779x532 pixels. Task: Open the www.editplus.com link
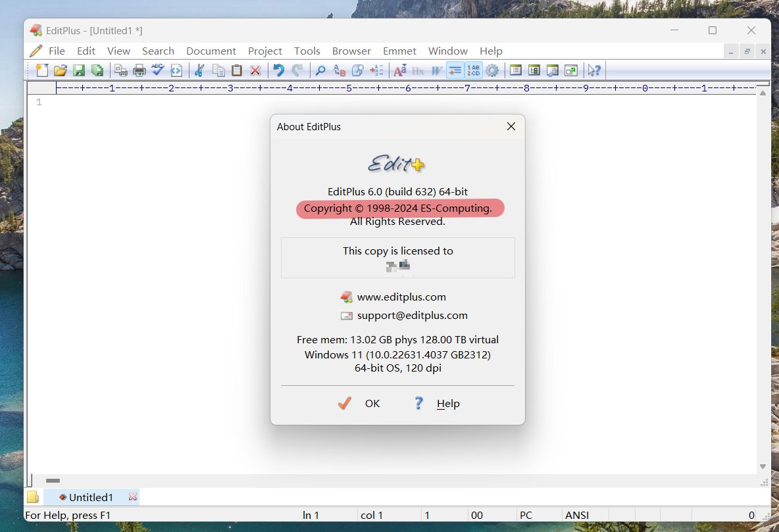pos(401,297)
